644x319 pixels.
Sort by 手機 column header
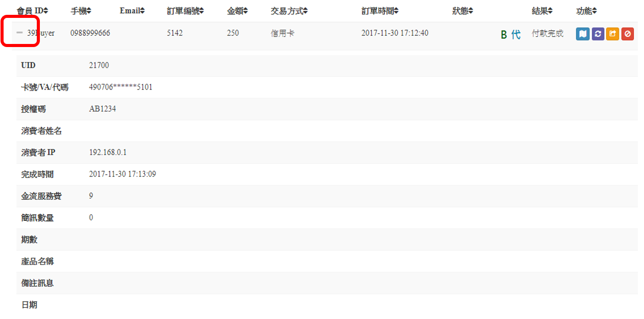tap(80, 11)
